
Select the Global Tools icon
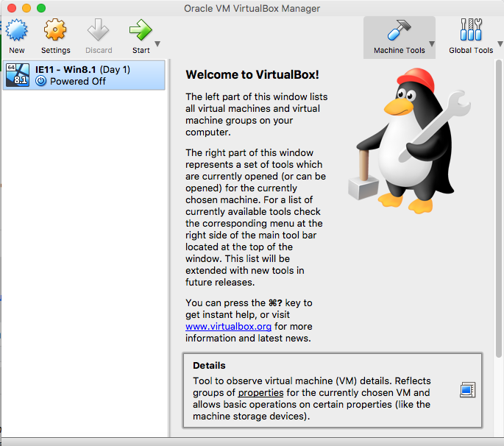(x=471, y=32)
